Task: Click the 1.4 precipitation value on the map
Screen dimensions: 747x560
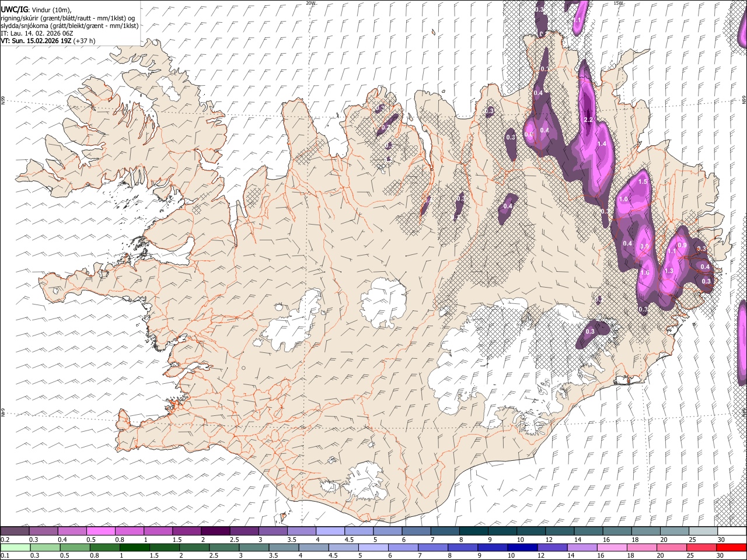Action: pyautogui.click(x=602, y=144)
